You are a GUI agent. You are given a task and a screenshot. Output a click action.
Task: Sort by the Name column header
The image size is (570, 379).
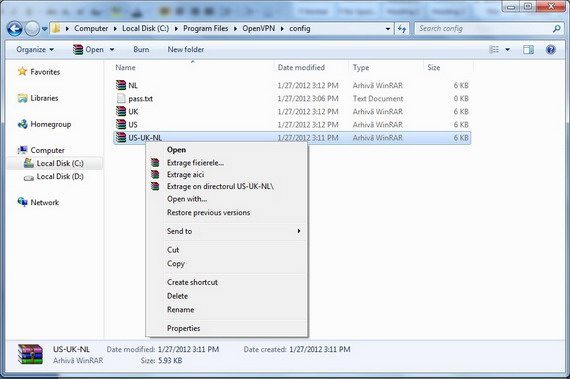coord(125,68)
